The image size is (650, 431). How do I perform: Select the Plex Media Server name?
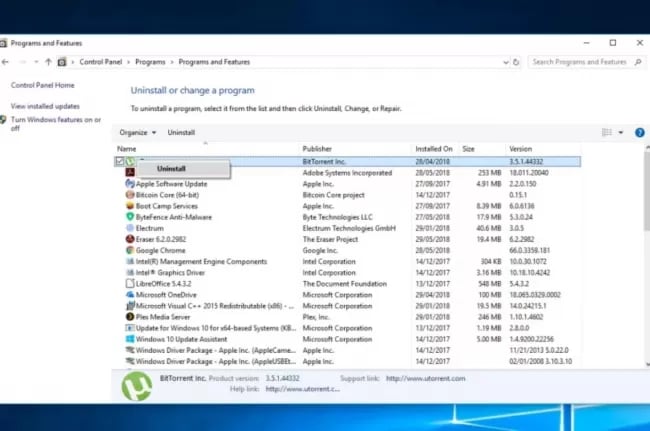coord(163,317)
